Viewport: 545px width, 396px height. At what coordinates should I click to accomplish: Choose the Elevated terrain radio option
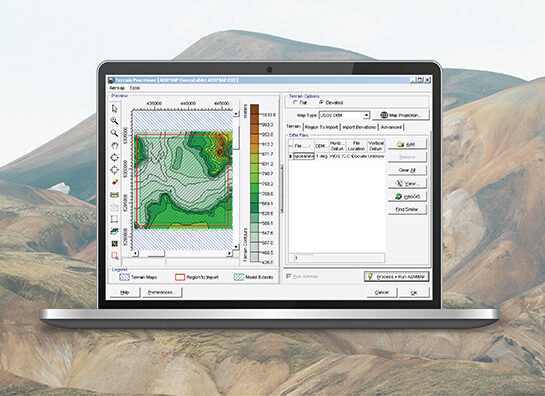[321, 103]
